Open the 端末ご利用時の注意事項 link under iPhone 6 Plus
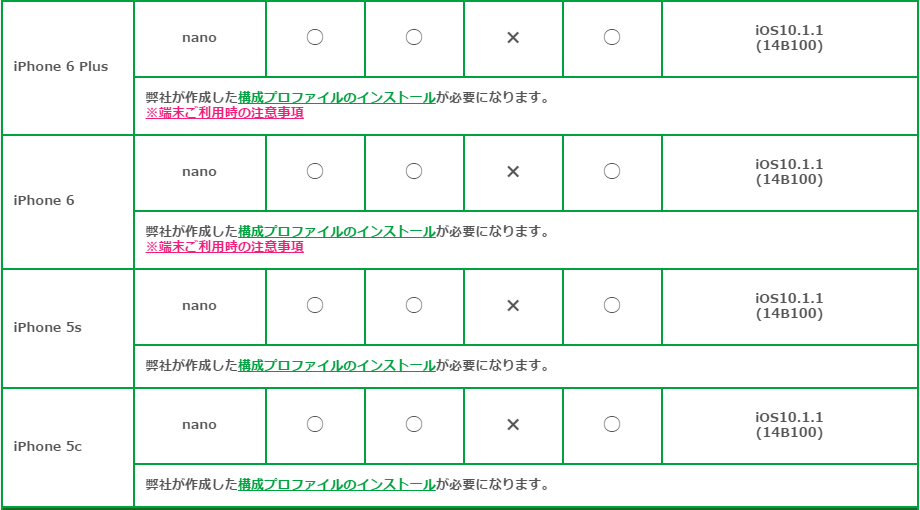Image resolution: width=920 pixels, height=510 pixels. tap(225, 113)
